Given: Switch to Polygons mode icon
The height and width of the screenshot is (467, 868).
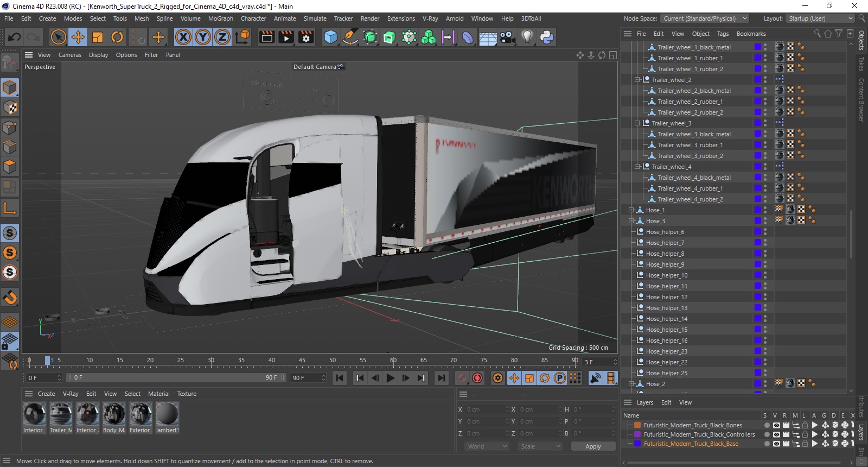Looking at the screenshot, I should [x=10, y=167].
